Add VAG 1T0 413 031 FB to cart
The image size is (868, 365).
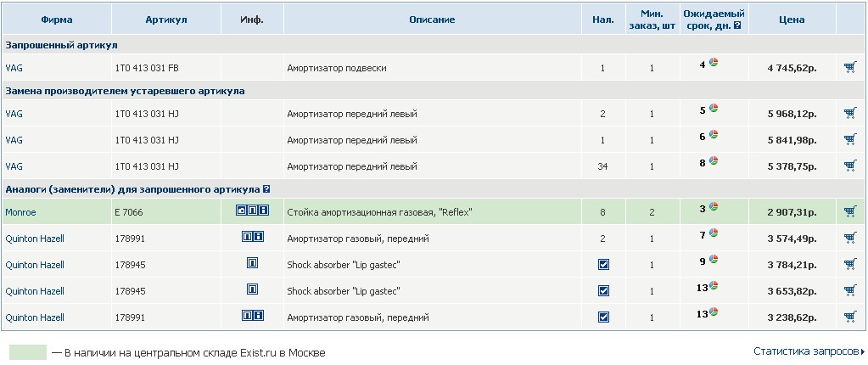click(850, 68)
